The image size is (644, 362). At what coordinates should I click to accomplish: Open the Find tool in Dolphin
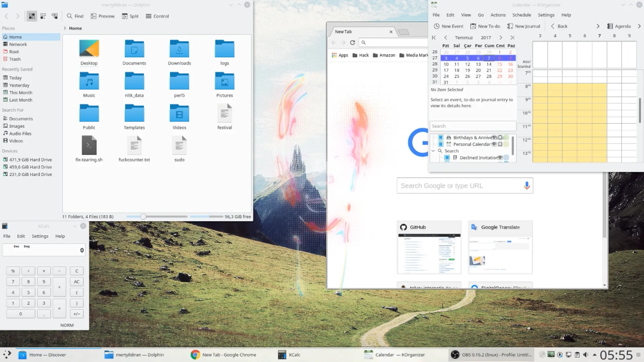pyautogui.click(x=74, y=16)
